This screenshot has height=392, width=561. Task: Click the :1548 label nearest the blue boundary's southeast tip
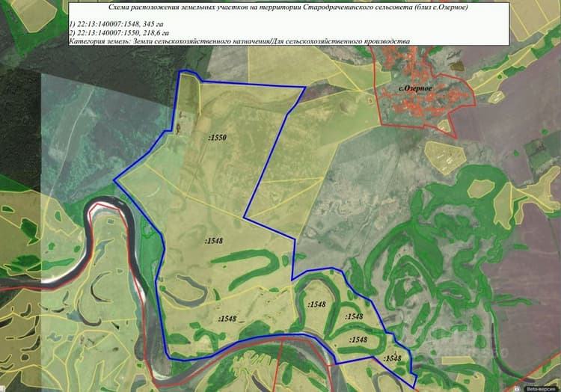(392, 358)
